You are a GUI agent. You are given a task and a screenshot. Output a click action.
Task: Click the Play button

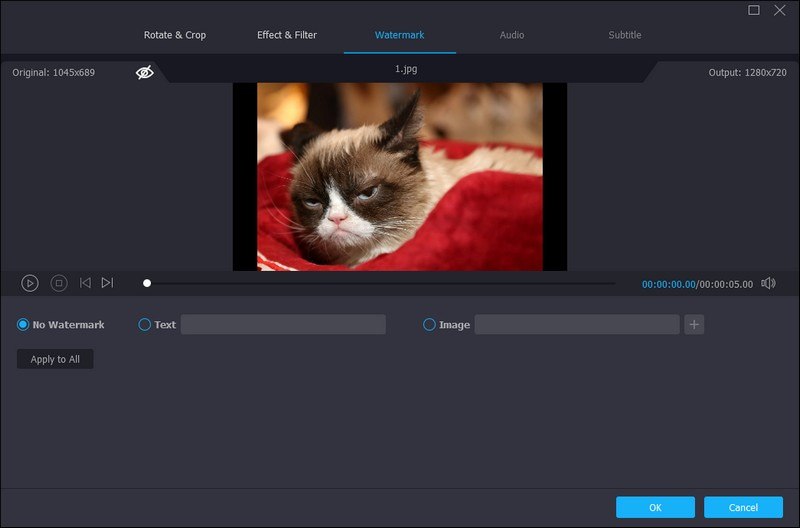tap(30, 283)
